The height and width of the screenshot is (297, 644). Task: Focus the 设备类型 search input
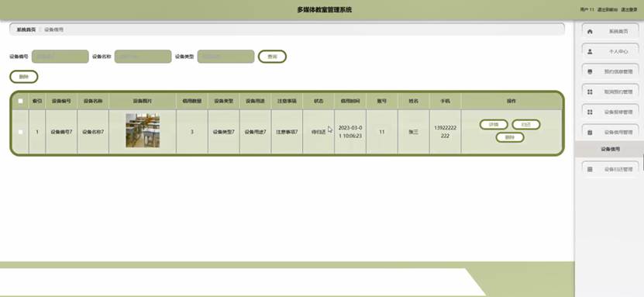point(226,57)
